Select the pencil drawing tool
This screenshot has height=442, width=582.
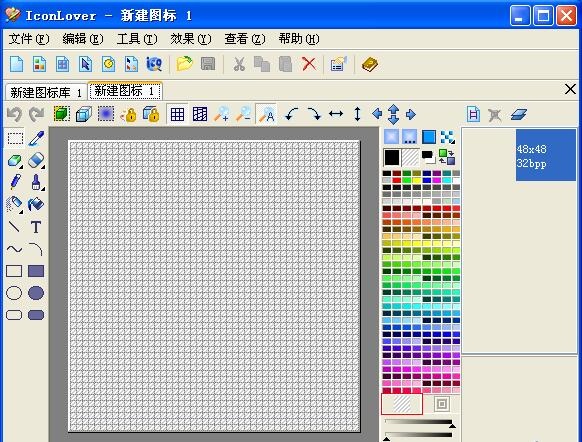click(x=15, y=182)
